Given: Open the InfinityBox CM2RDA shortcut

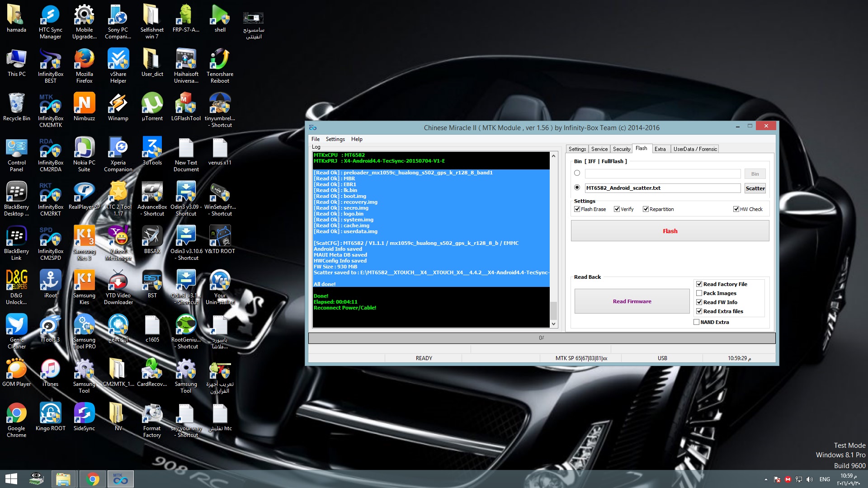Looking at the screenshot, I should (x=50, y=155).
